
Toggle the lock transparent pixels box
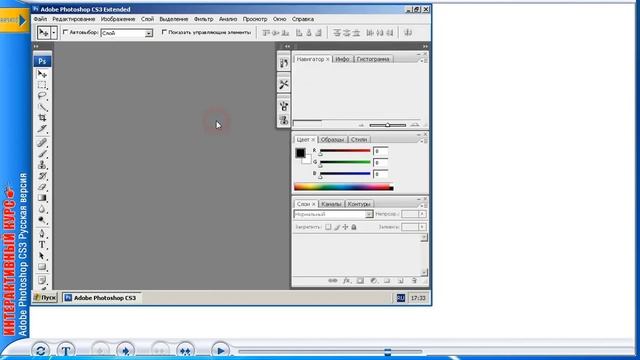328,227
